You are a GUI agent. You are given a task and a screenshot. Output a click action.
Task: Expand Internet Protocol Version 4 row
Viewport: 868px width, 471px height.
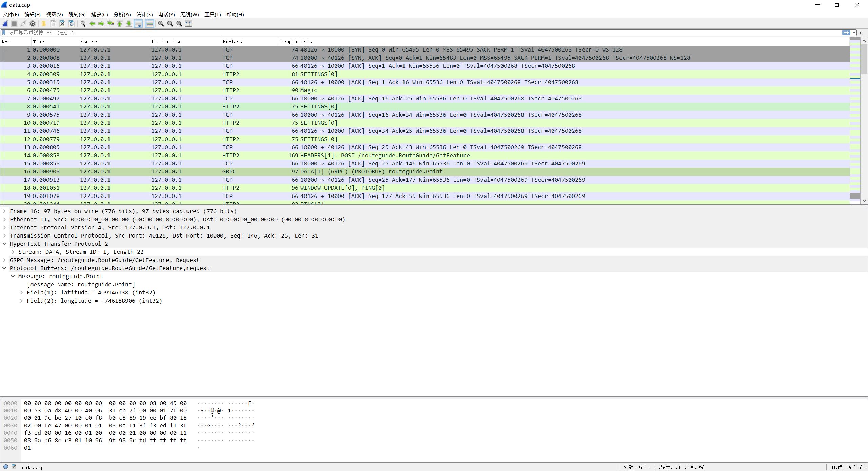pyautogui.click(x=4, y=227)
